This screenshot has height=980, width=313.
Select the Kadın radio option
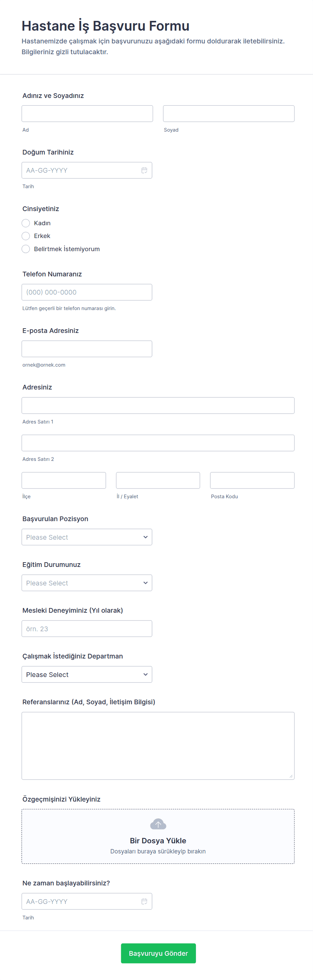pyautogui.click(x=26, y=223)
